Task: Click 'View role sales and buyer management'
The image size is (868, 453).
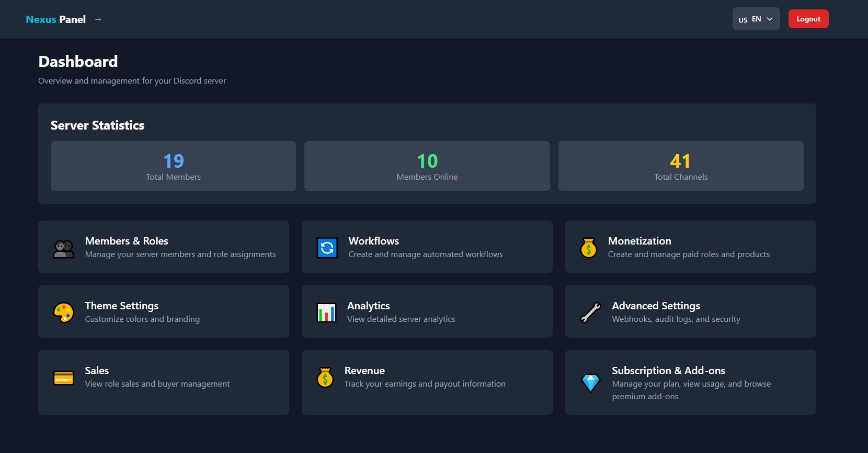Action: [x=157, y=384]
